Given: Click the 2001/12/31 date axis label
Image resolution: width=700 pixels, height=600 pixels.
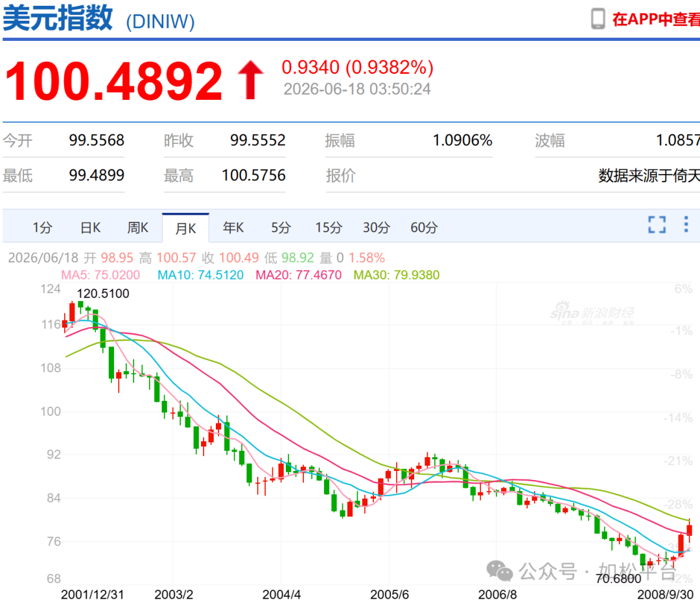Looking at the screenshot, I should pos(93,594).
